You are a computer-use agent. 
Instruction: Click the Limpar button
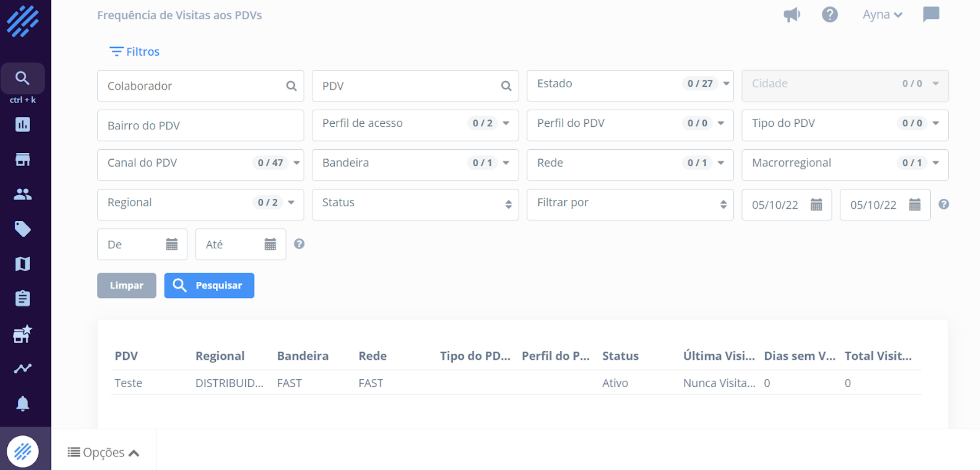coord(126,286)
